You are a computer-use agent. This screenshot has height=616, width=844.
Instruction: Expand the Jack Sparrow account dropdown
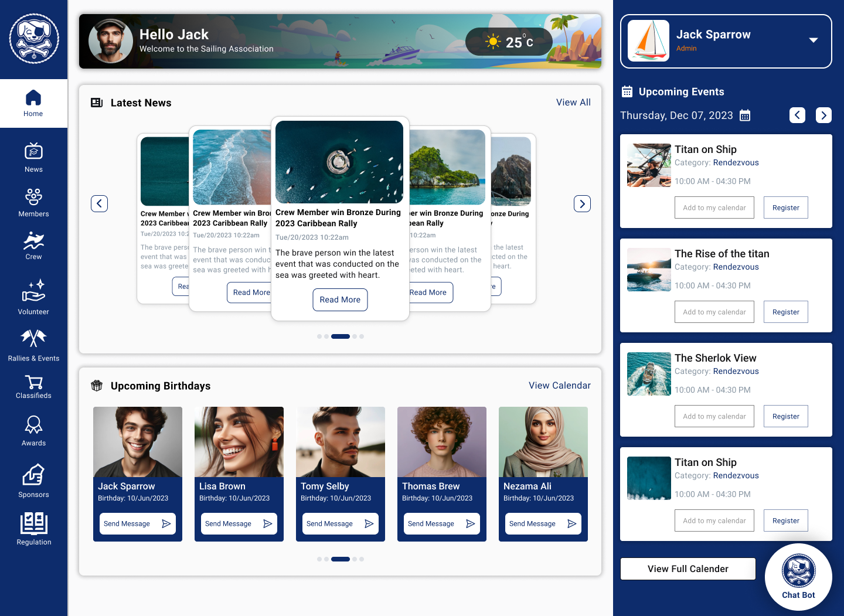pyautogui.click(x=813, y=40)
